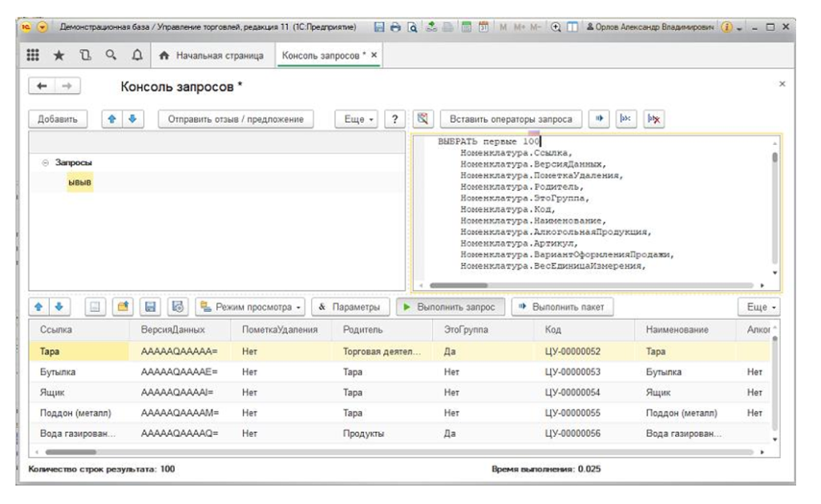Click the query constructor icon next to help
The height and width of the screenshot is (504, 821).
423,119
